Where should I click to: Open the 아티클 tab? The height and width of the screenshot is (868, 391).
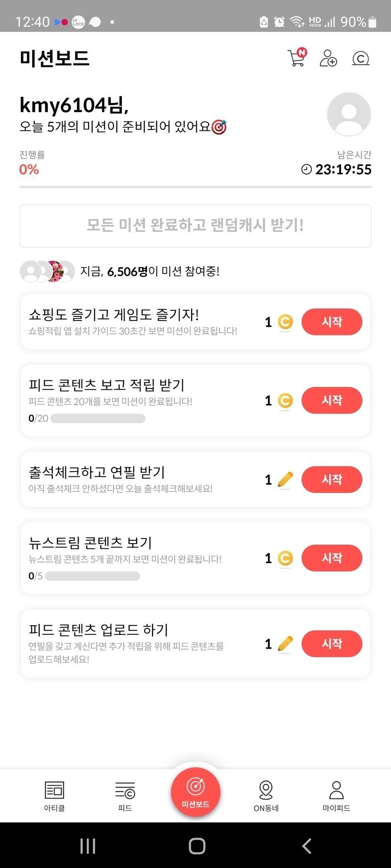point(54,796)
